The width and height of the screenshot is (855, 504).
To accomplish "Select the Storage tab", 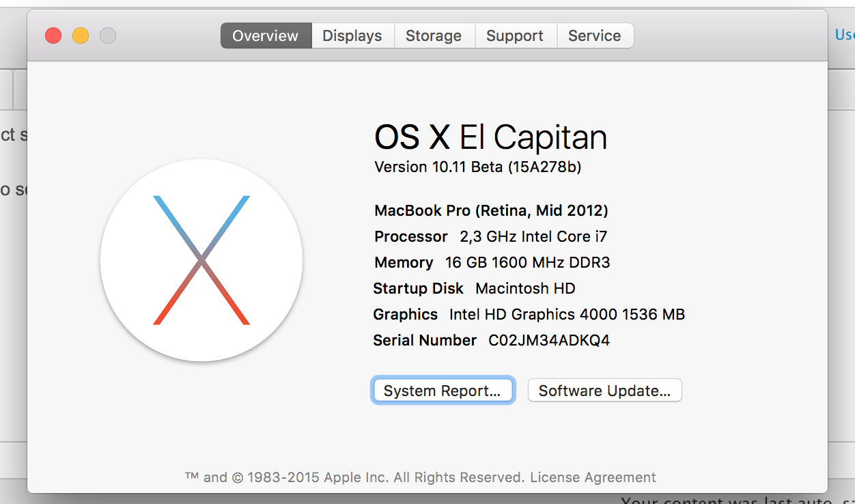I will pyautogui.click(x=434, y=36).
